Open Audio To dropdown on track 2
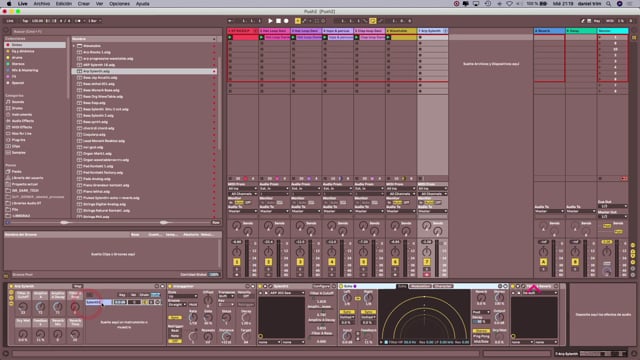 274,211
